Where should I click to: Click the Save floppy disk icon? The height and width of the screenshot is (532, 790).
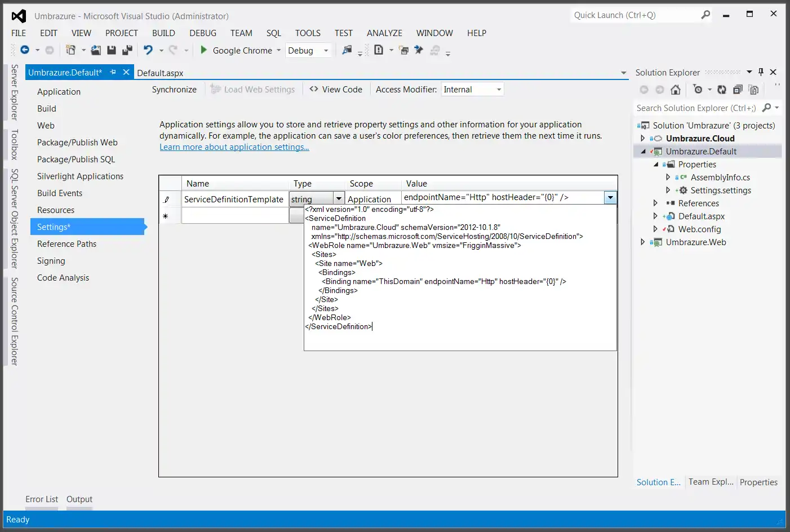click(x=112, y=50)
